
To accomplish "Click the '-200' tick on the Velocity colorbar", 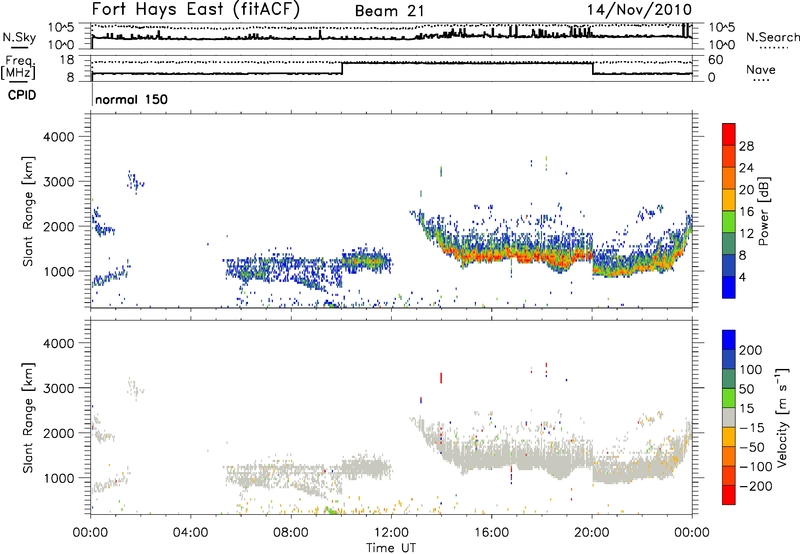I will [755, 486].
